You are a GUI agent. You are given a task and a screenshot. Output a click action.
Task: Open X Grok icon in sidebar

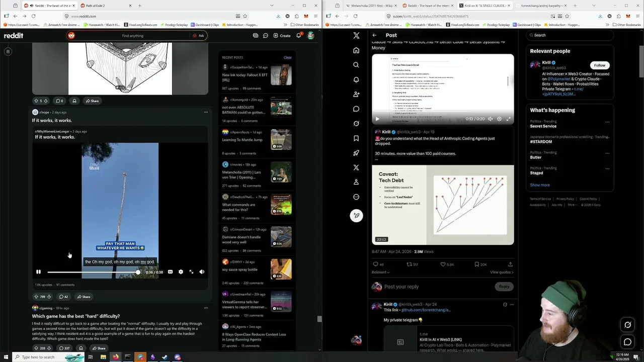356,123
